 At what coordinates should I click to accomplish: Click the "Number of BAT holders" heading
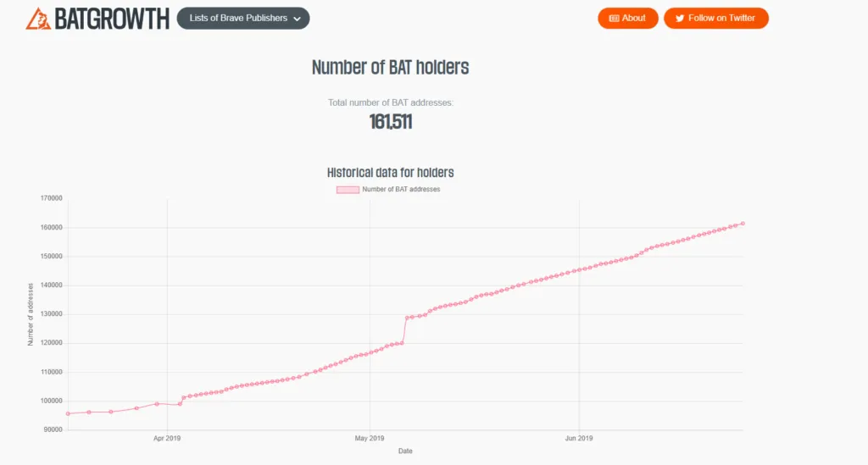(390, 68)
